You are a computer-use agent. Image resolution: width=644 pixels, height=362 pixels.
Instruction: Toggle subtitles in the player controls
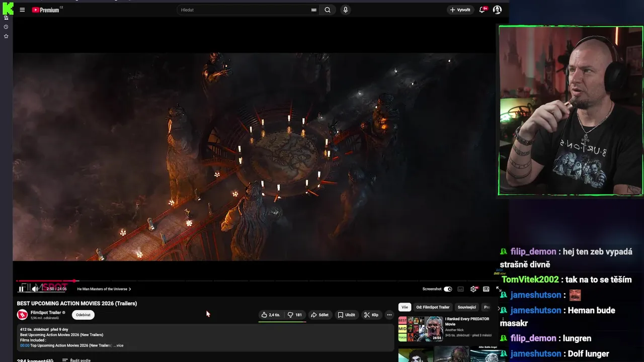tap(460, 289)
